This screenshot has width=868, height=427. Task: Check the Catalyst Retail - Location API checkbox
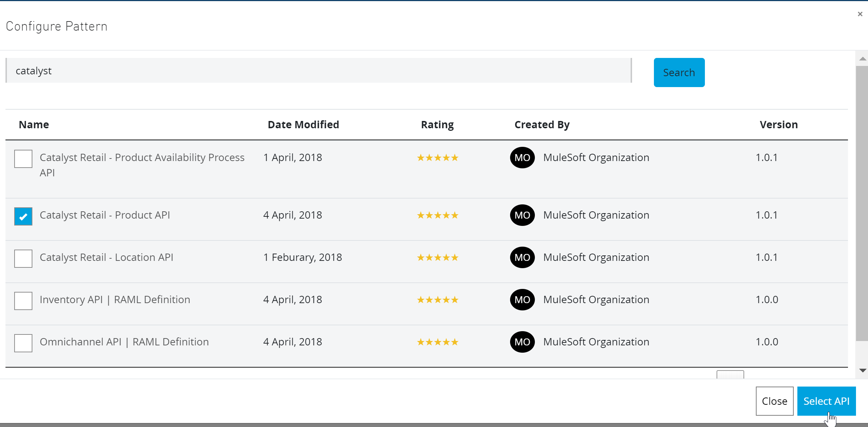(23, 259)
